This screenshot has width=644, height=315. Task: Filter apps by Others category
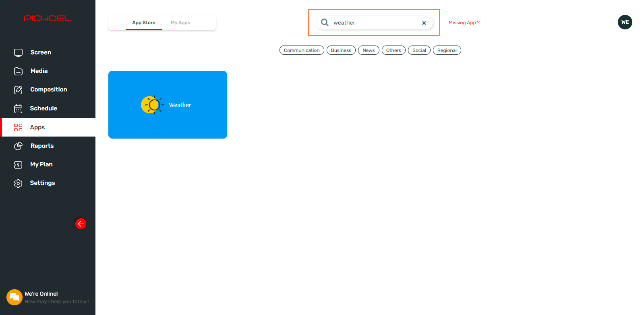[x=393, y=50]
